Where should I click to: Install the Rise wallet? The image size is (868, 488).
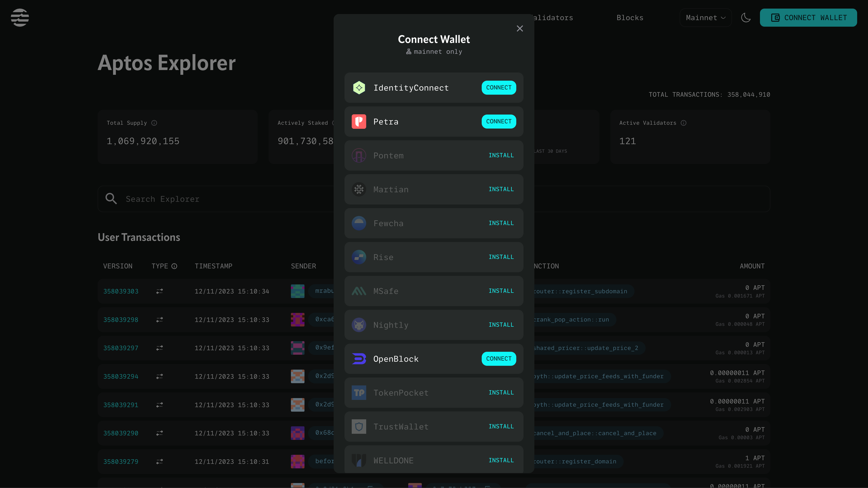coord(501,257)
